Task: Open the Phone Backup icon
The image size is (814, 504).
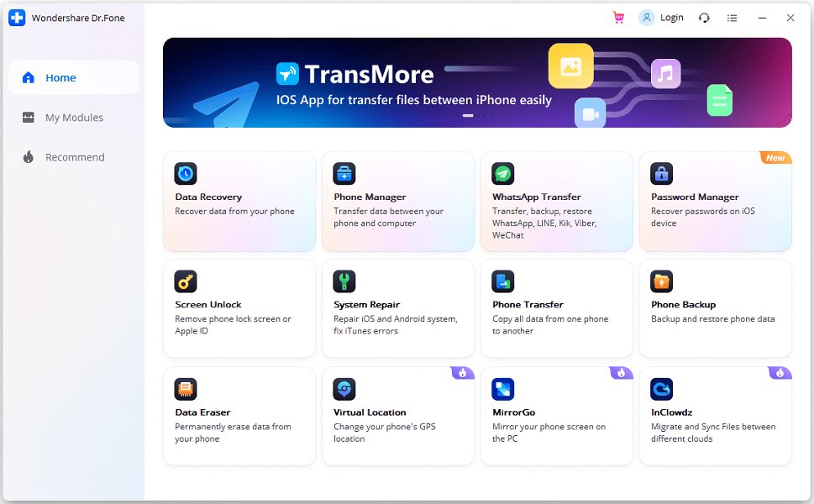Action: point(661,281)
